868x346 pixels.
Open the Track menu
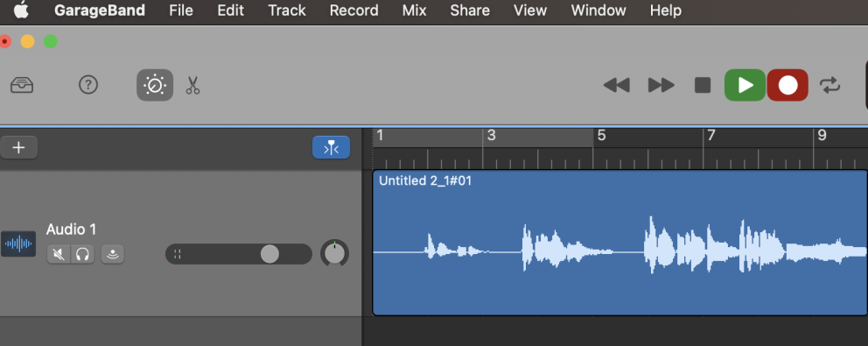pyautogui.click(x=287, y=11)
